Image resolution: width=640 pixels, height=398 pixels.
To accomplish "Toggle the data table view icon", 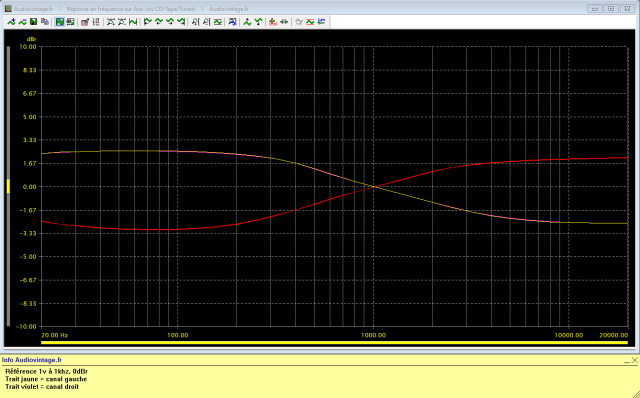I will pos(71,22).
